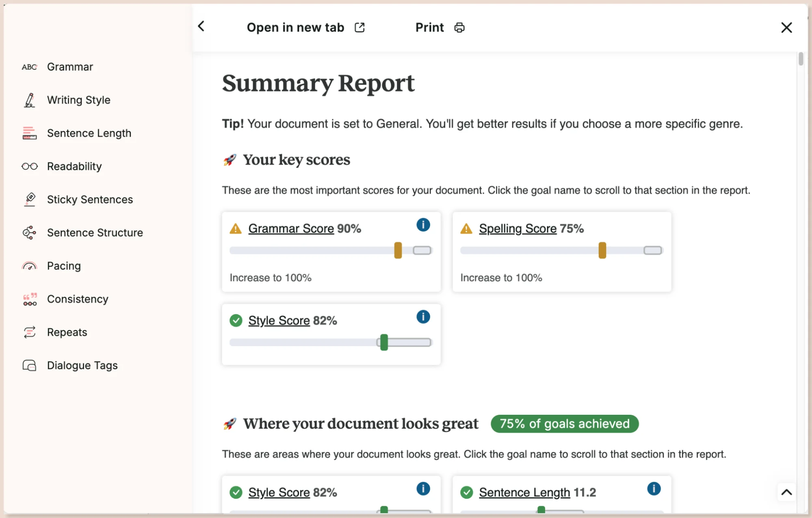Open the Repeats check
This screenshot has width=812, height=518.
(67, 332)
